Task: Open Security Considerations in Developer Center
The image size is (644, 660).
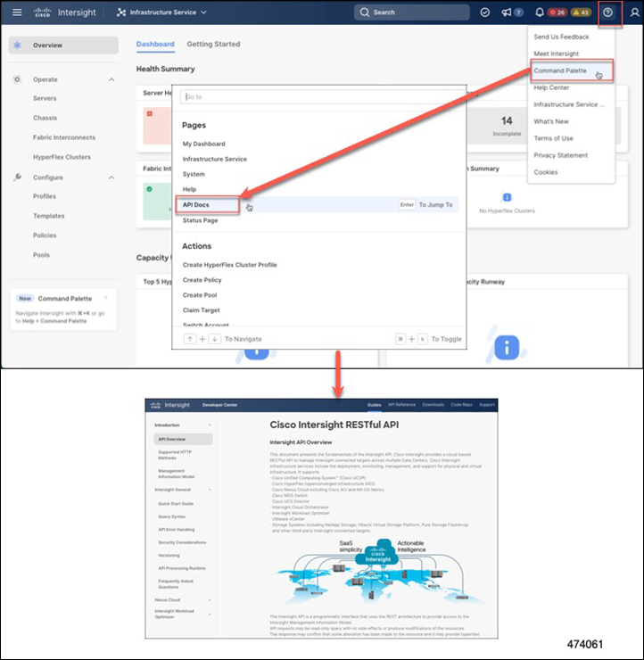Action: [182, 542]
